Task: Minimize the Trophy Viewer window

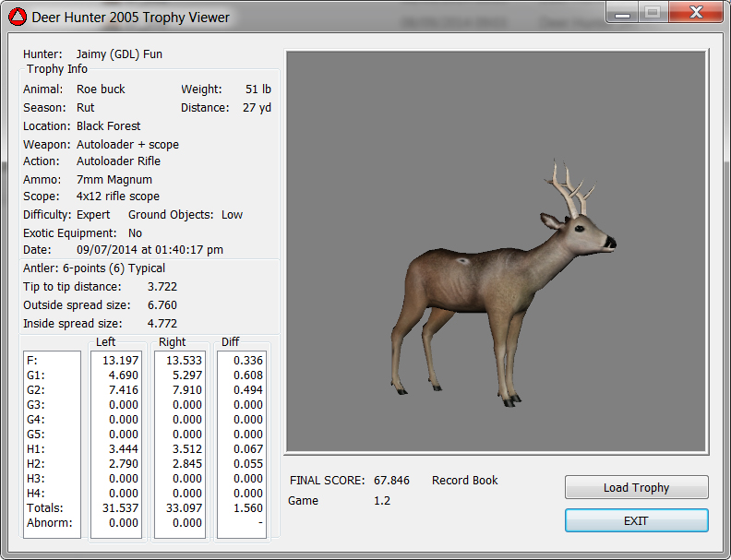Action: point(623,13)
